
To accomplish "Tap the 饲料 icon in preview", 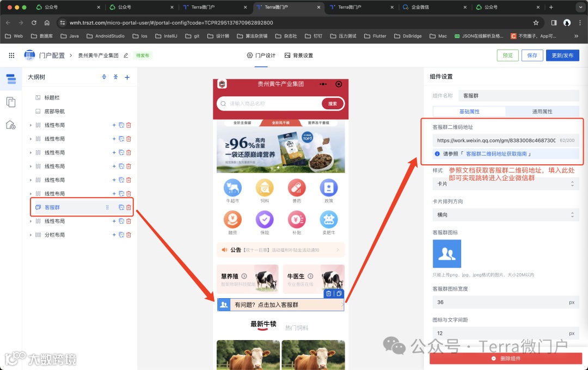I will (x=265, y=188).
